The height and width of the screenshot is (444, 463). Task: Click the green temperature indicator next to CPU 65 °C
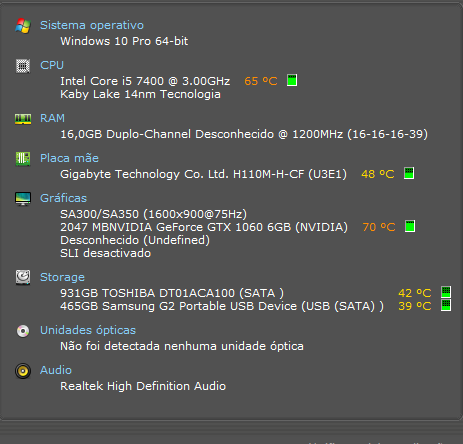tap(292, 80)
